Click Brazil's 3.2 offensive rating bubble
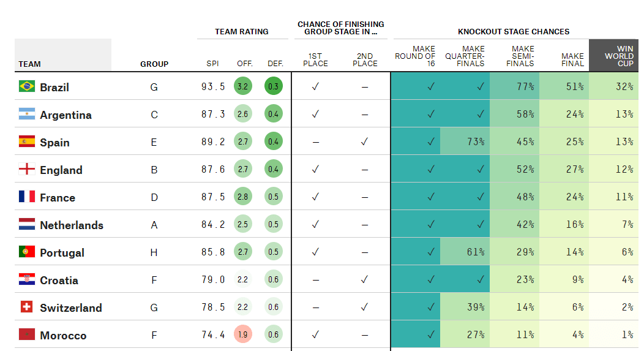This screenshot has width=644, height=351. 242,86
